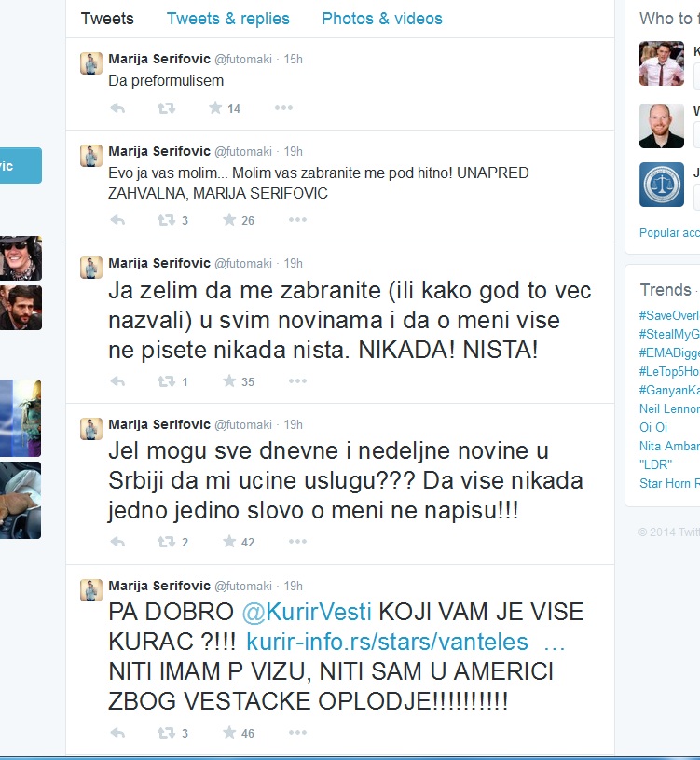Open more options on tweet with 35 favorites
Viewport: 700px width, 760px height.
point(297,381)
